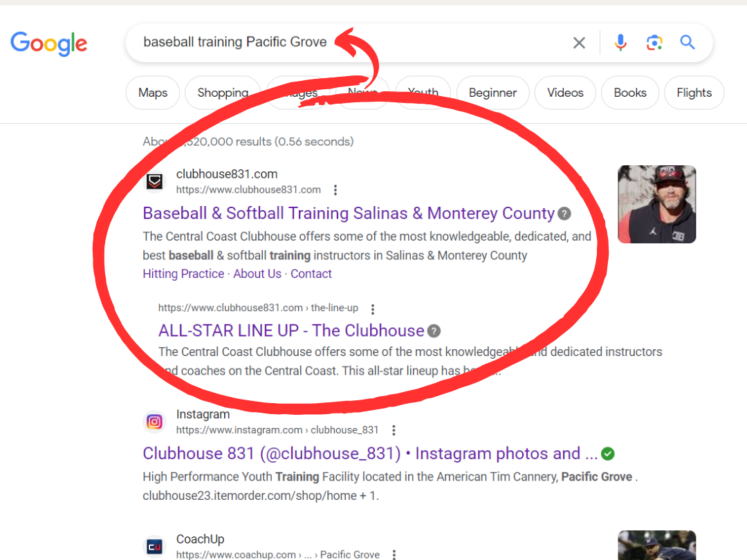The width and height of the screenshot is (747, 560).
Task: Open ALL-STAR LINE UP - The Clubhouse result
Action: point(291,330)
